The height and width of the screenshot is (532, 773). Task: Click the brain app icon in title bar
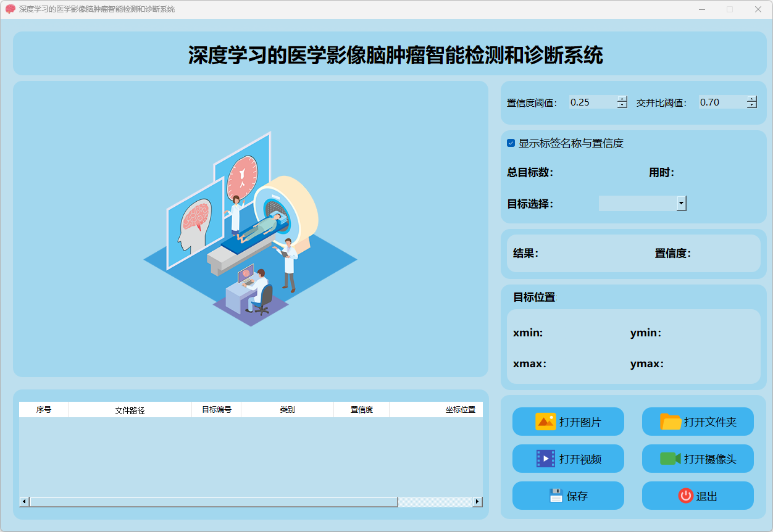(10, 9)
